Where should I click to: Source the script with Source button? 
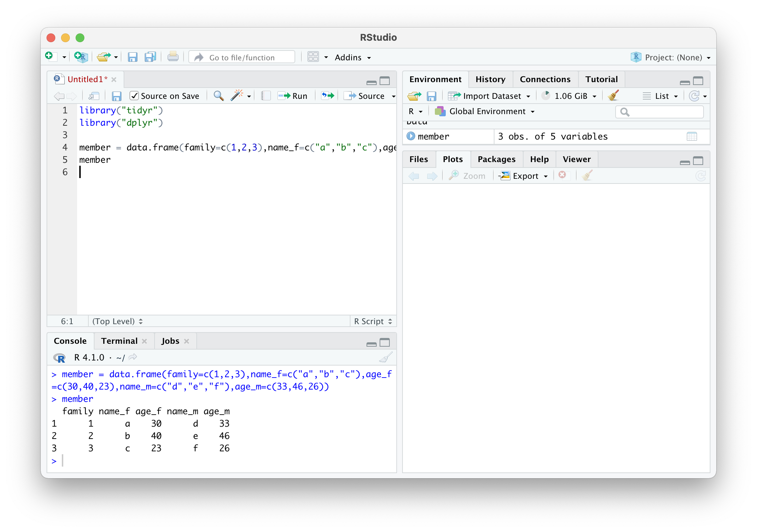[365, 96]
